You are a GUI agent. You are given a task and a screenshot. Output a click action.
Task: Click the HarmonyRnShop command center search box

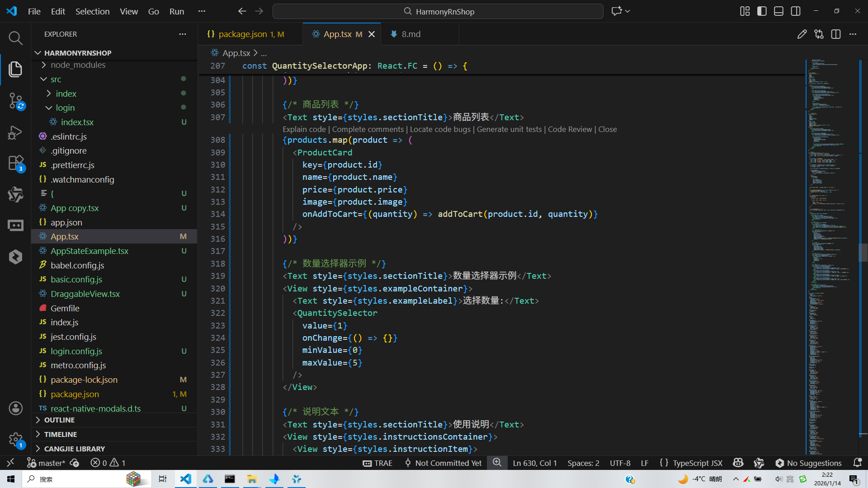(438, 11)
